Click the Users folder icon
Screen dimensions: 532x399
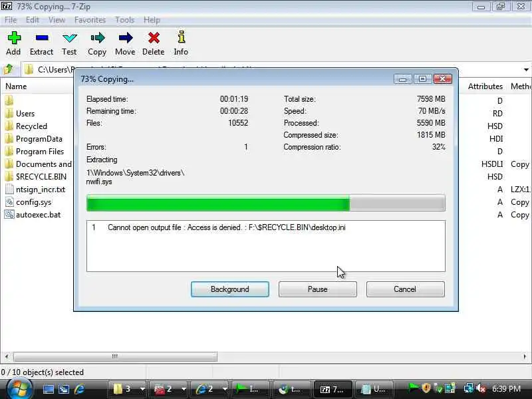pos(9,113)
